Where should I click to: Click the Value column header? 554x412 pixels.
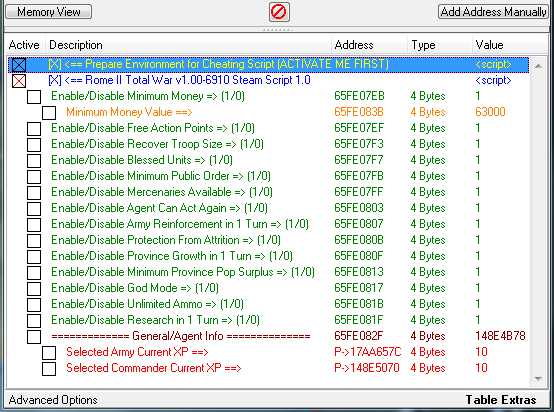(509, 45)
